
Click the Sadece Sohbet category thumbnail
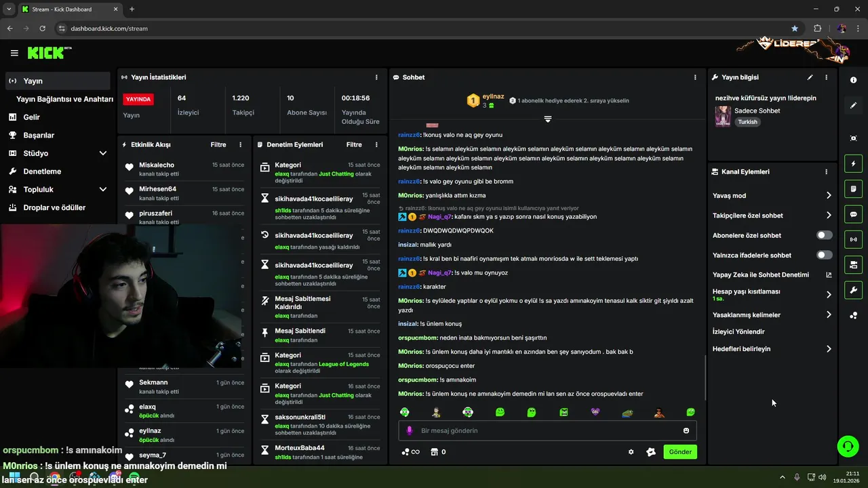pyautogui.click(x=723, y=116)
